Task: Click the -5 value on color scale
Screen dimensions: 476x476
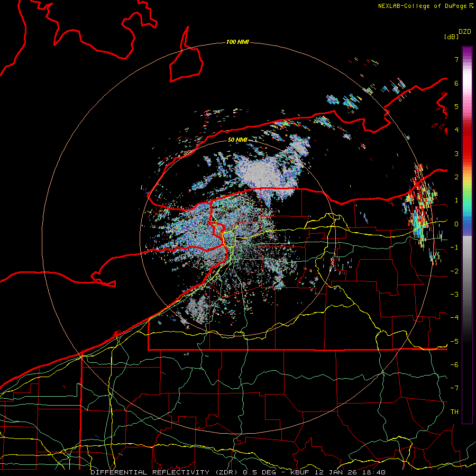Action: point(454,342)
